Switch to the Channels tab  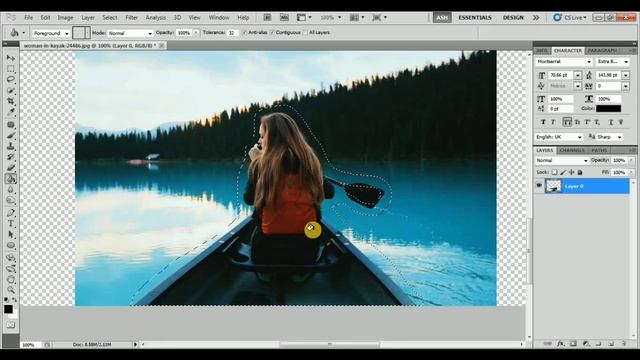coord(572,150)
